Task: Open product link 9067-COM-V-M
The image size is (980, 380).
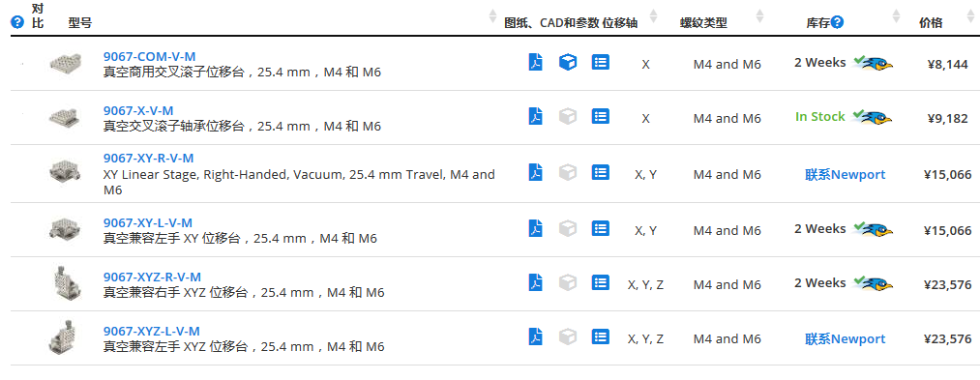Action: pyautogui.click(x=149, y=56)
